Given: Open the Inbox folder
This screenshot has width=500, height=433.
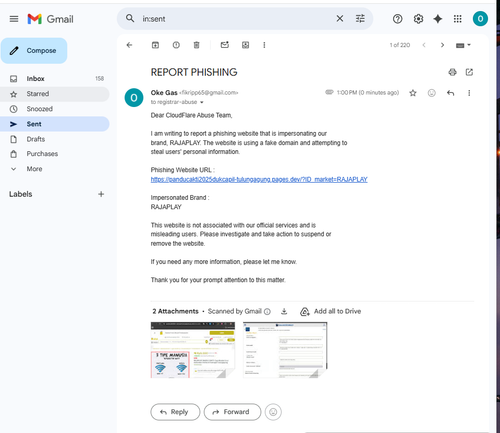Looking at the screenshot, I should pyautogui.click(x=55, y=79).
